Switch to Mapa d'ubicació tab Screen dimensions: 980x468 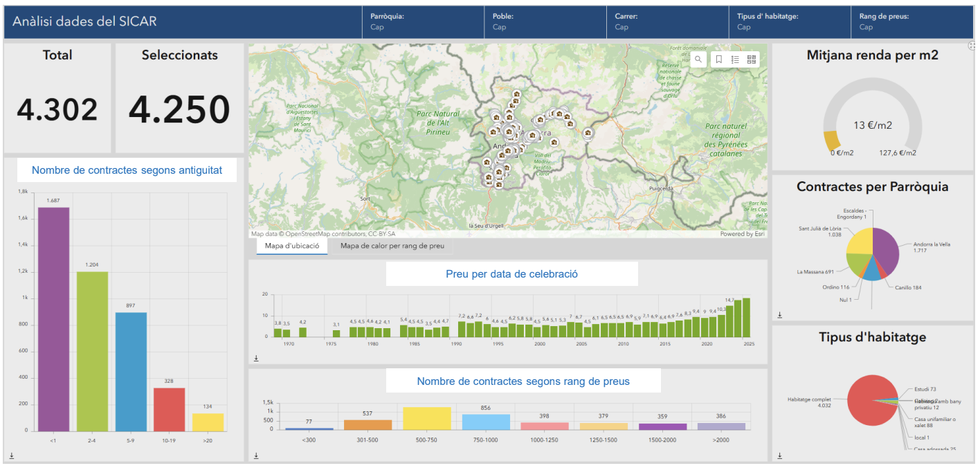tap(291, 246)
